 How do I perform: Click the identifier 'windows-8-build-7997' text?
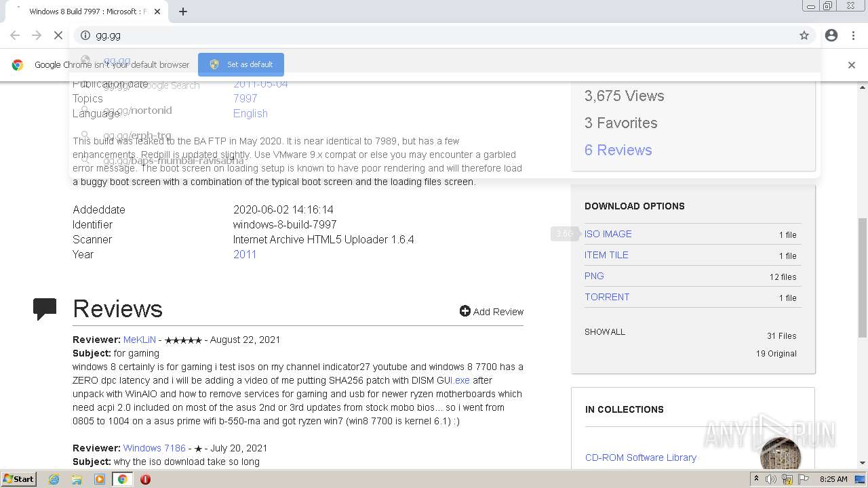point(285,224)
